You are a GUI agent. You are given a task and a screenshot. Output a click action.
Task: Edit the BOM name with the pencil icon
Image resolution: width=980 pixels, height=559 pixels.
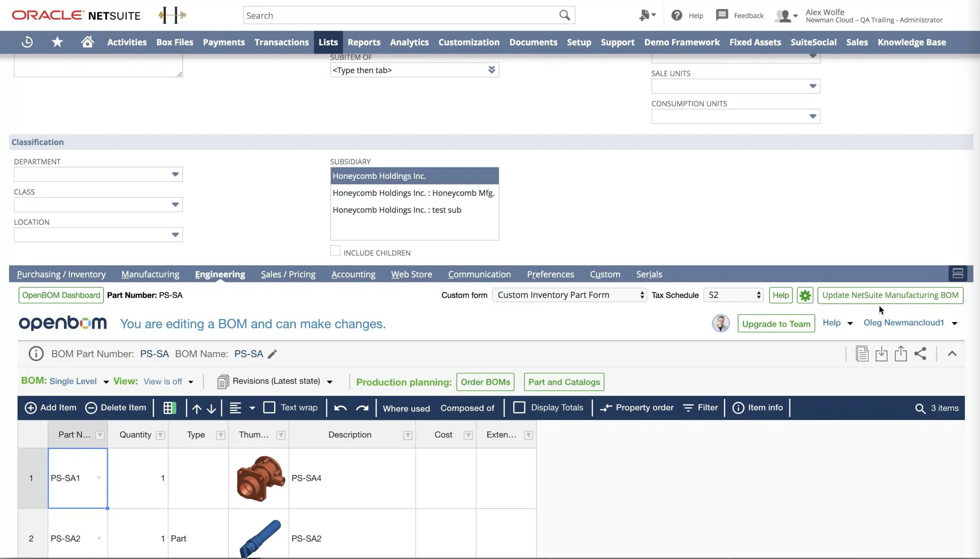pyautogui.click(x=272, y=354)
